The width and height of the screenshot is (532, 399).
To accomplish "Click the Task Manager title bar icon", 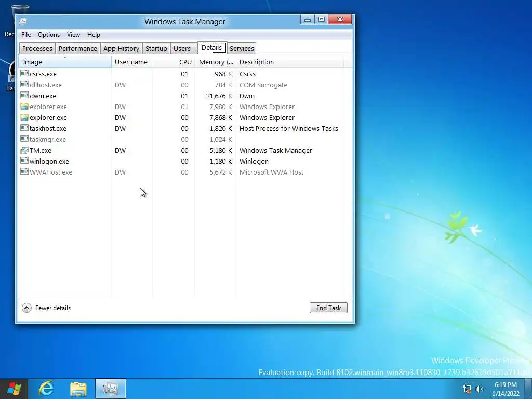I will pyautogui.click(x=23, y=22).
